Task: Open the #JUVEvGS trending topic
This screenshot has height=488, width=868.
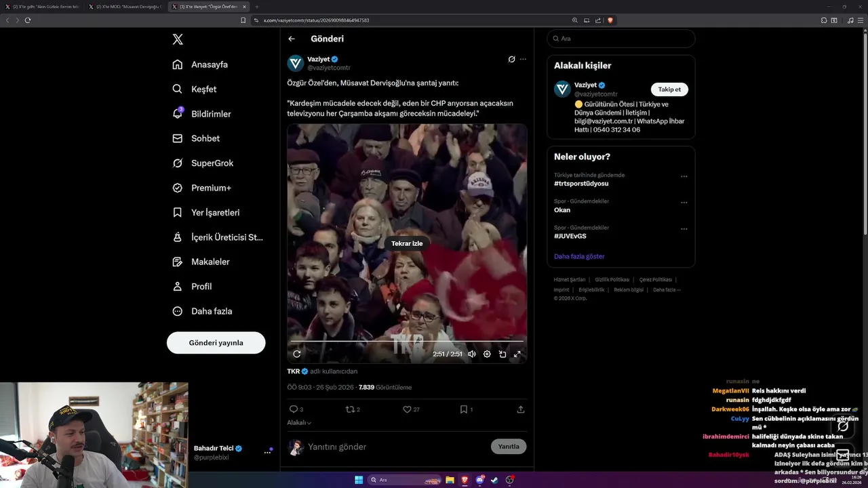Action: click(570, 237)
